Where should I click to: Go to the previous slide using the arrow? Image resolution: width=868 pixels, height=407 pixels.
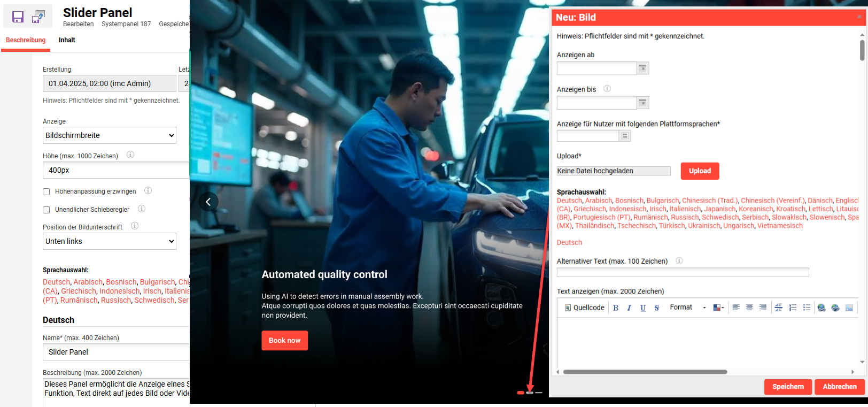pyautogui.click(x=208, y=202)
